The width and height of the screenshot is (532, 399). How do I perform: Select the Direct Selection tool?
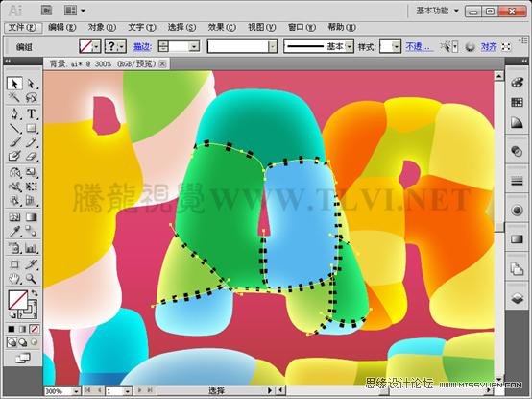point(31,84)
